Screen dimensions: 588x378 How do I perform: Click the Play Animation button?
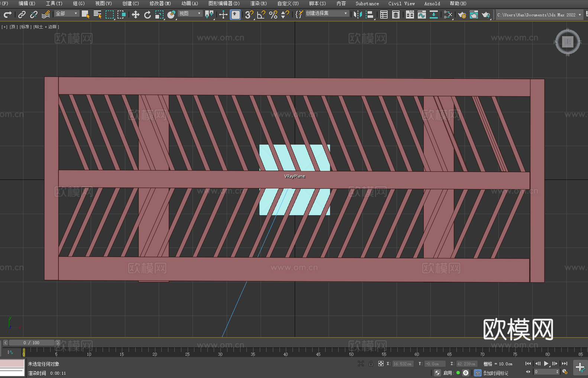546,364
